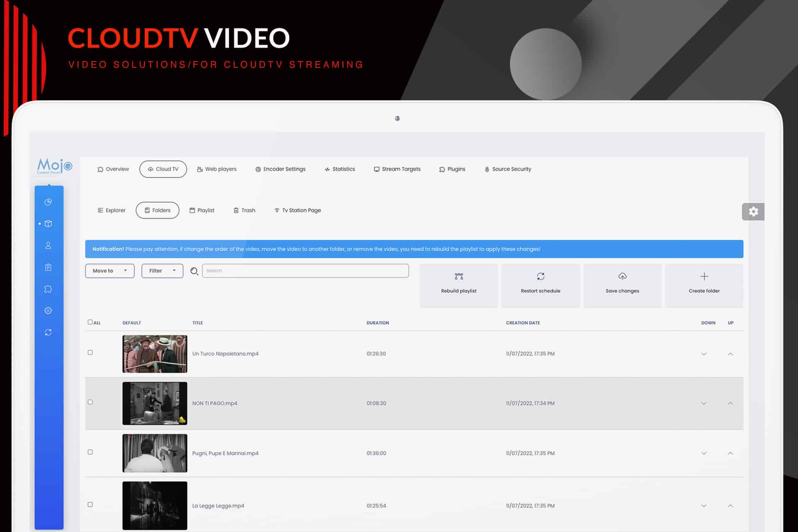Click the Mojo Control Panel logo
This screenshot has height=532, width=798.
[x=54, y=166]
